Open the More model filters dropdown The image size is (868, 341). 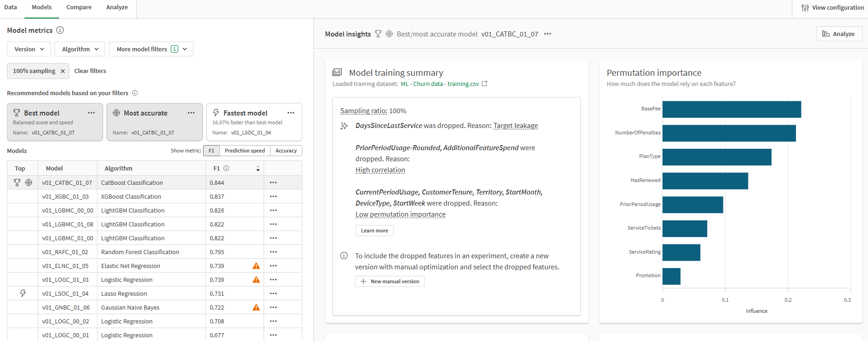(x=151, y=49)
